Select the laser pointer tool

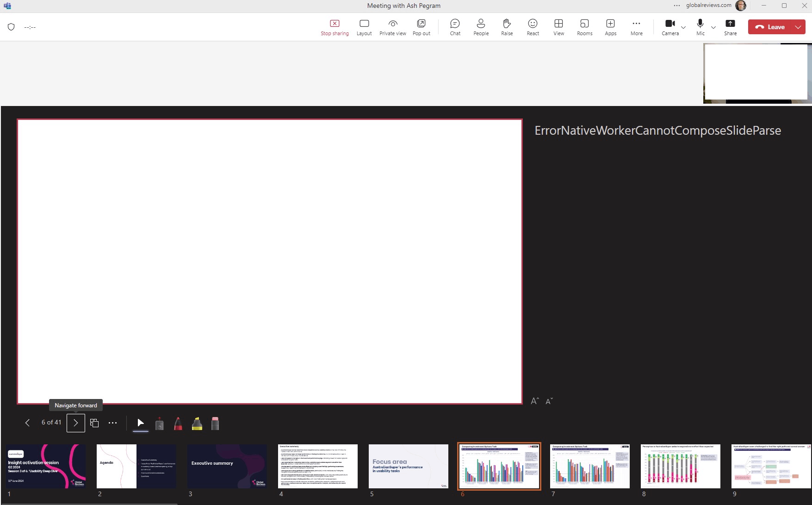160,423
